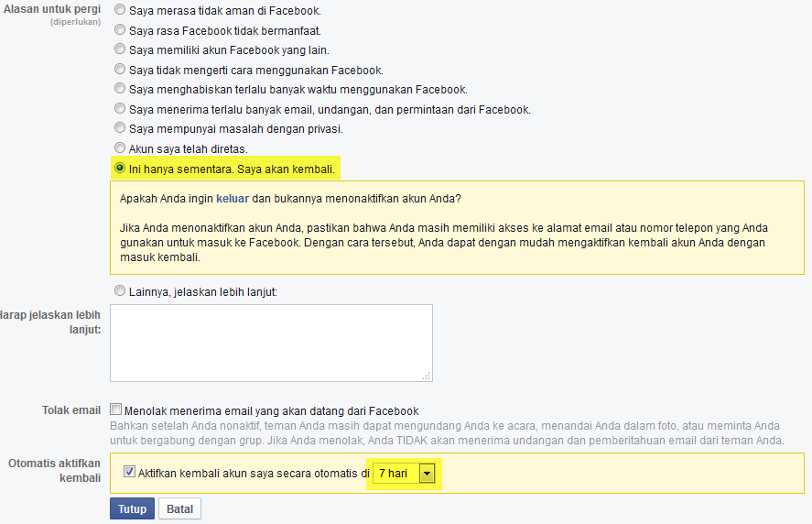Pick 'Saya tidak mengerti cara menggunakan Facebook'
Viewport: 812px width, 524px height.
point(120,69)
